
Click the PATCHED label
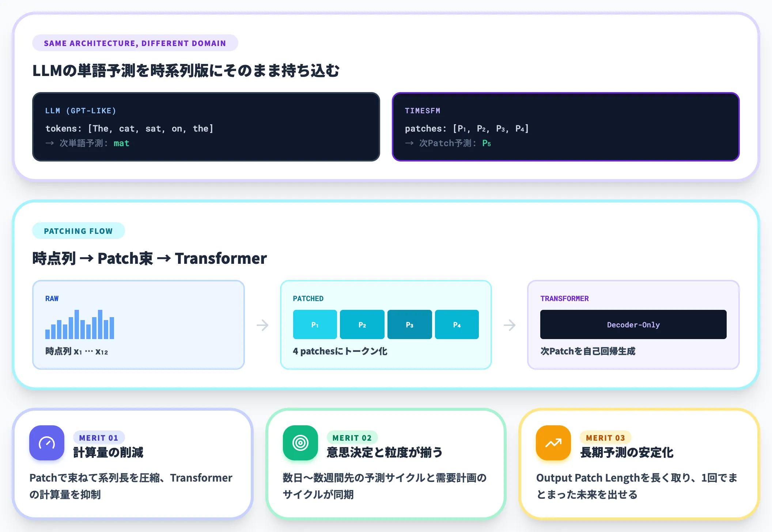click(308, 299)
